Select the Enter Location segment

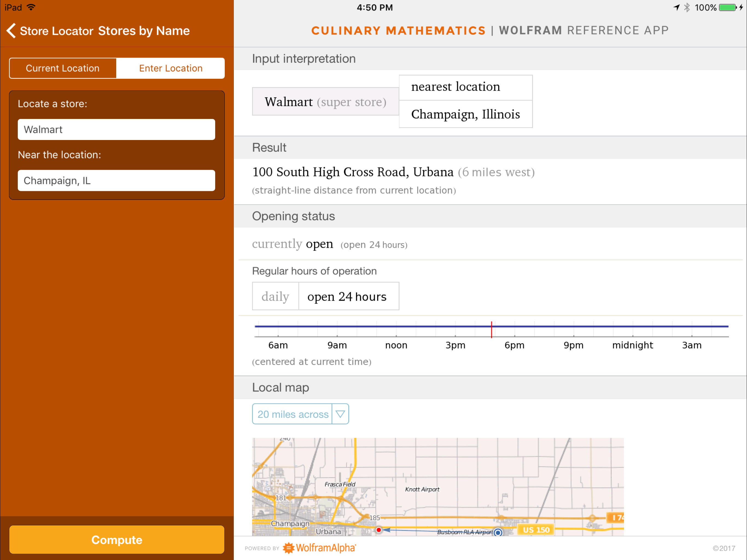171,68
